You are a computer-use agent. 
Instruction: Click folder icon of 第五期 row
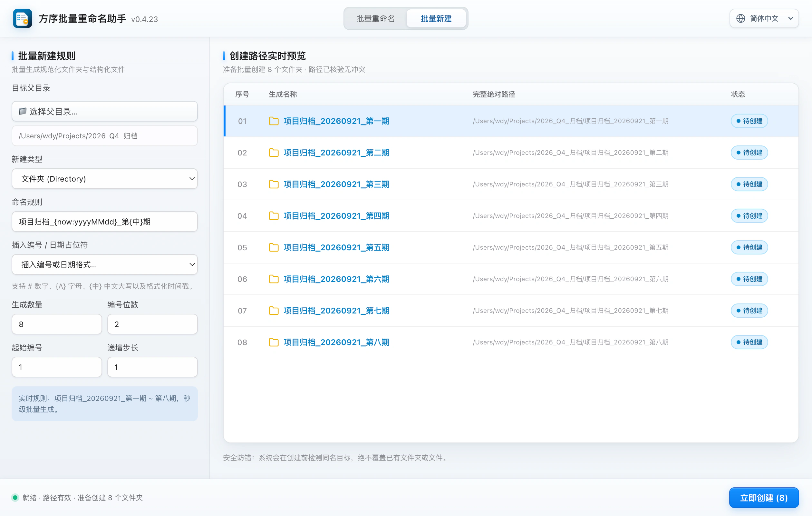pos(274,247)
